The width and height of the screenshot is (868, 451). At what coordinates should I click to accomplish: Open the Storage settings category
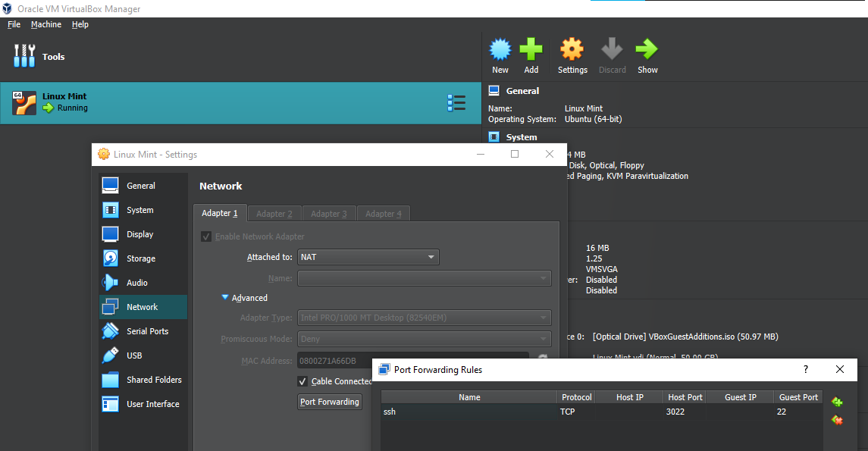(143, 258)
